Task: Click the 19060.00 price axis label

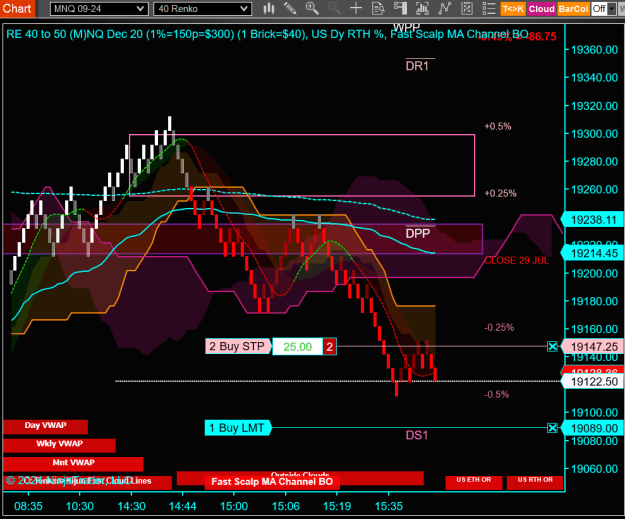Action: (x=594, y=469)
